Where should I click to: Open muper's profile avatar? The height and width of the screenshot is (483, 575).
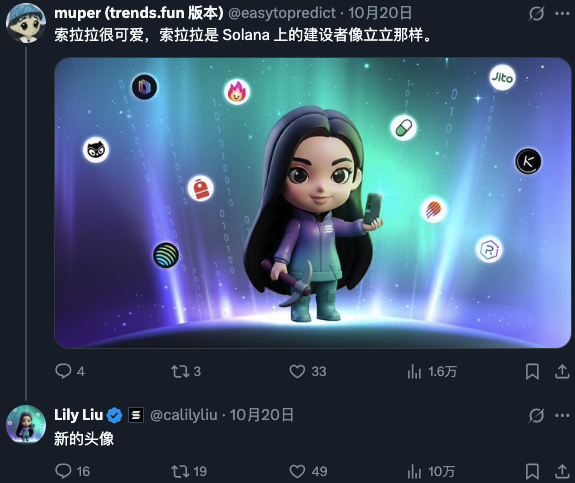pyautogui.click(x=25, y=23)
